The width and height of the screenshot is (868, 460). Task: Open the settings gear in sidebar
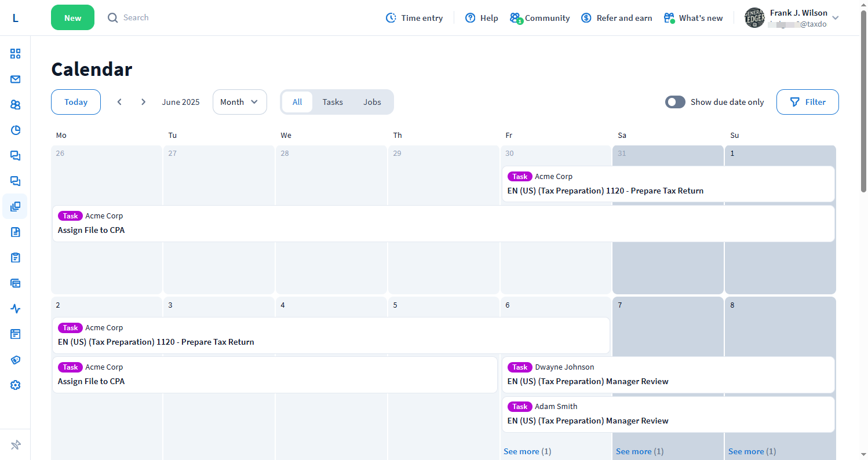click(x=16, y=385)
